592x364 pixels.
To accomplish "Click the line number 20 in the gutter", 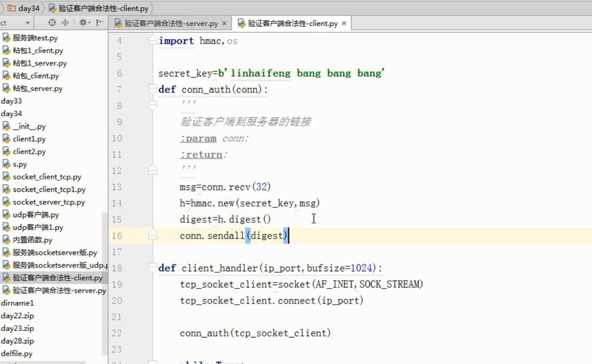I will [117, 300].
